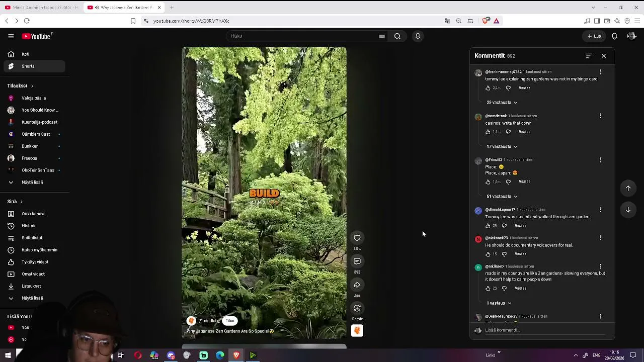Dislike the bingo card comment
This screenshot has height=362, width=644.
coord(508,88)
